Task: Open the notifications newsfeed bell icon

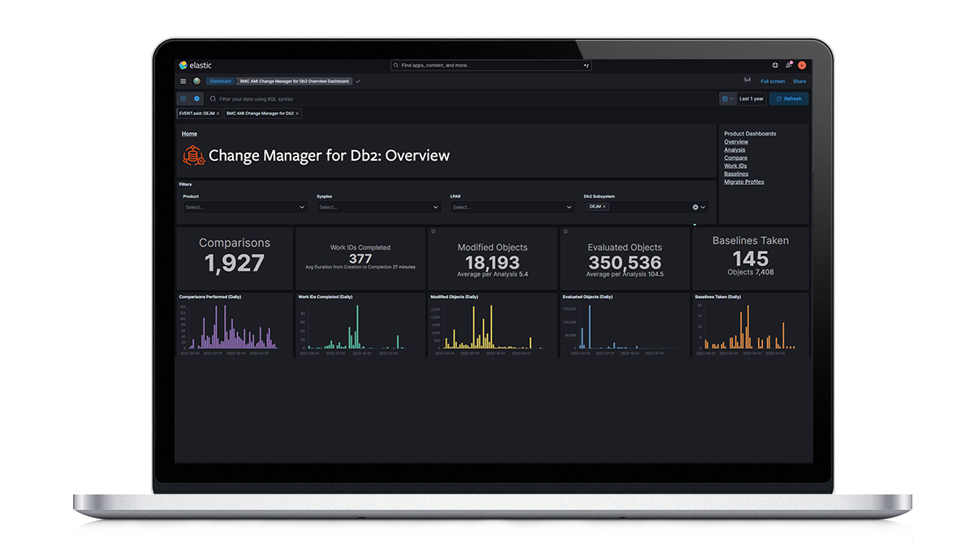Action: click(788, 65)
